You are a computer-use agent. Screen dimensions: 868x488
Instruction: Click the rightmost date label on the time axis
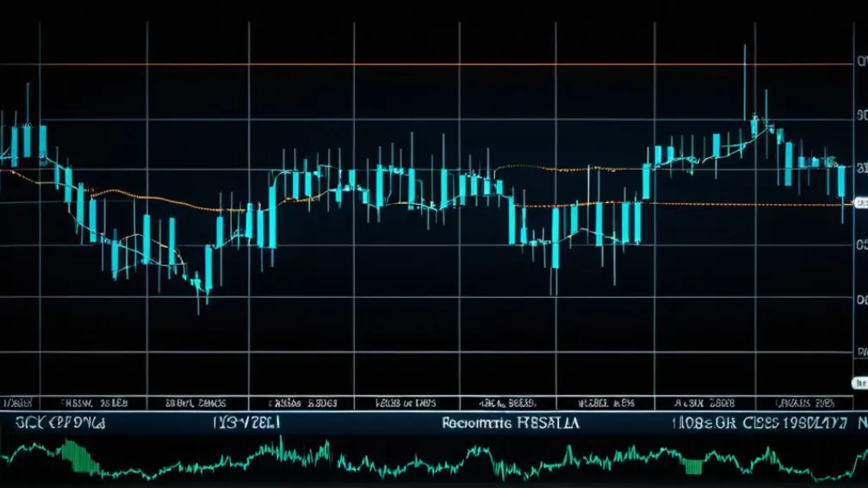(804, 402)
